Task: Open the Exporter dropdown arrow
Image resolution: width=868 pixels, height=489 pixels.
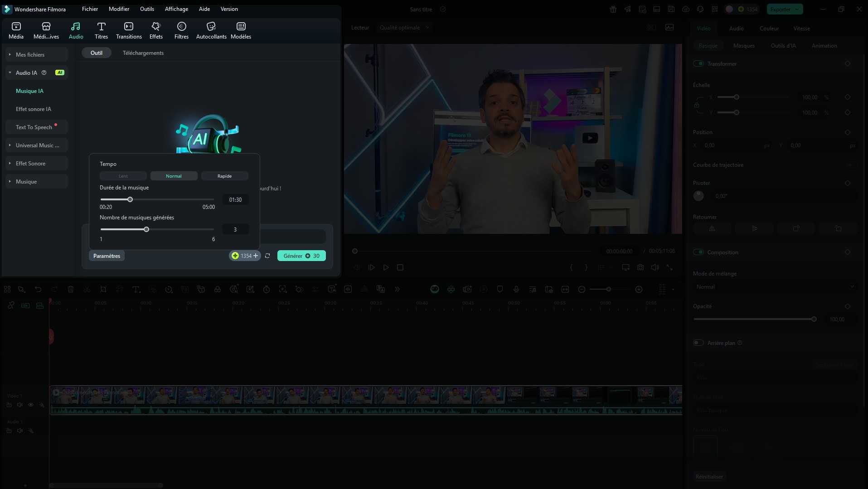Action: pyautogui.click(x=797, y=9)
